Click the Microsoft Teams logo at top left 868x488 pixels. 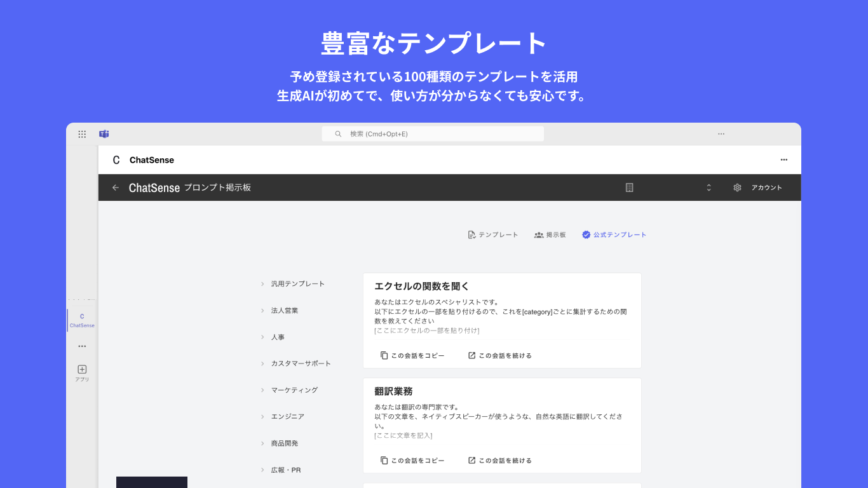104,133
